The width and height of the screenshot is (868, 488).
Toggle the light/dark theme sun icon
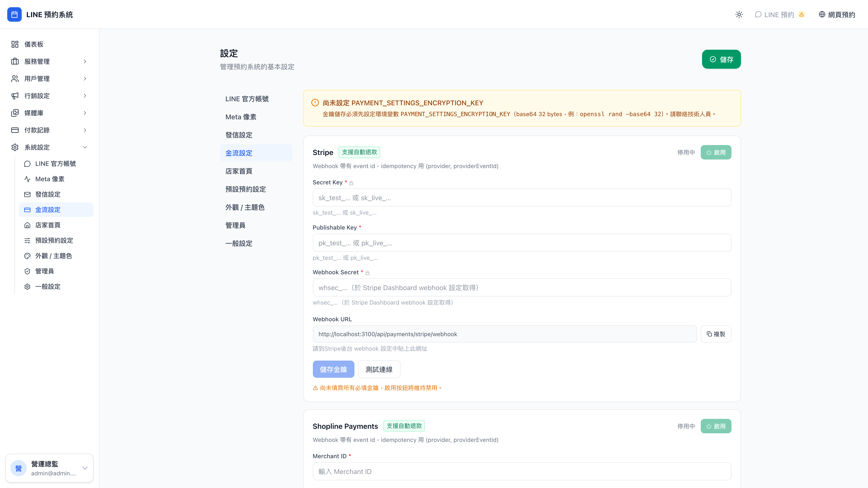pyautogui.click(x=739, y=14)
